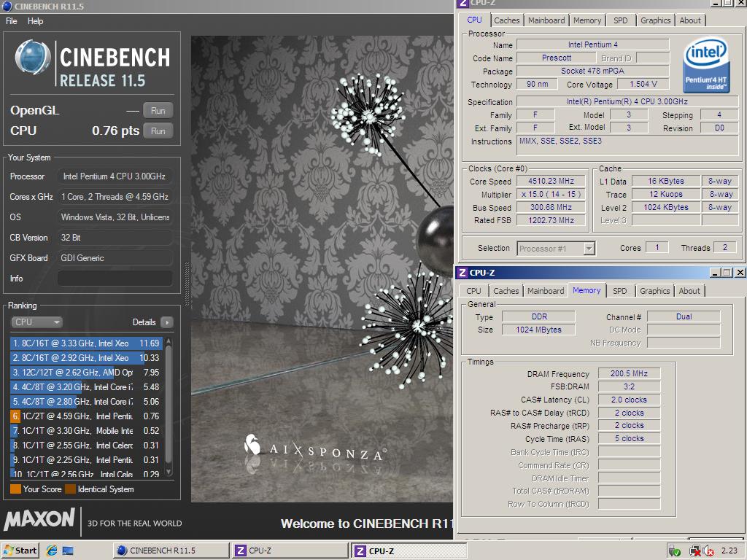Run the CPU benchmark
747x560 pixels.
(x=158, y=131)
